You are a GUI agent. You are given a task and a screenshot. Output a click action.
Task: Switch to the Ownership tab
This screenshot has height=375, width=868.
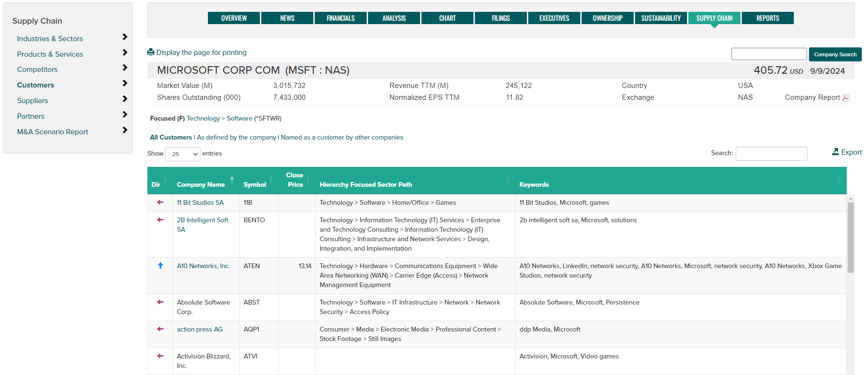click(608, 18)
